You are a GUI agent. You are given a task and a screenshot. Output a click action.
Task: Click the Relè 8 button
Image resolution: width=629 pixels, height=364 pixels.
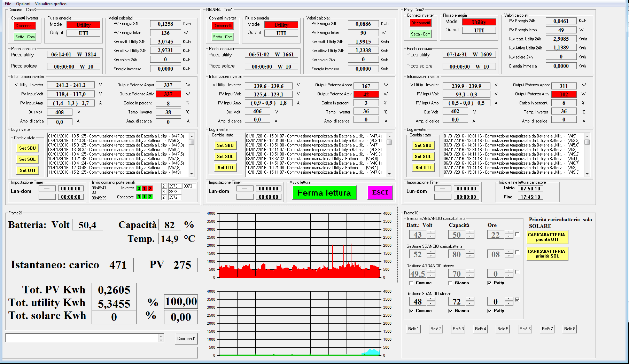click(569, 329)
